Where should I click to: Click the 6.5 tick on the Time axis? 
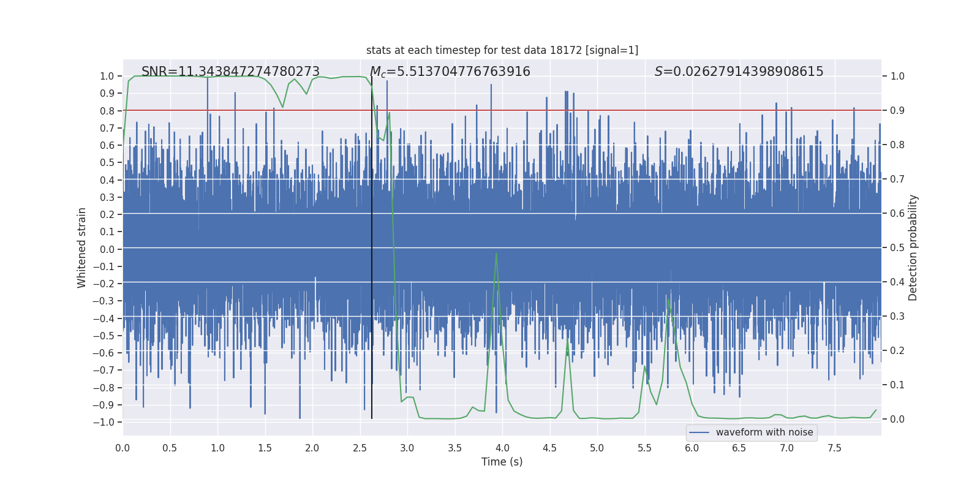(739, 448)
